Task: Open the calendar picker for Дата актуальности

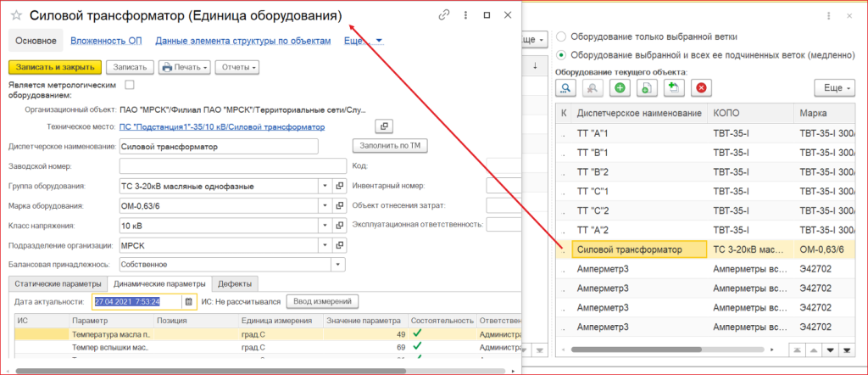Action: (x=190, y=301)
